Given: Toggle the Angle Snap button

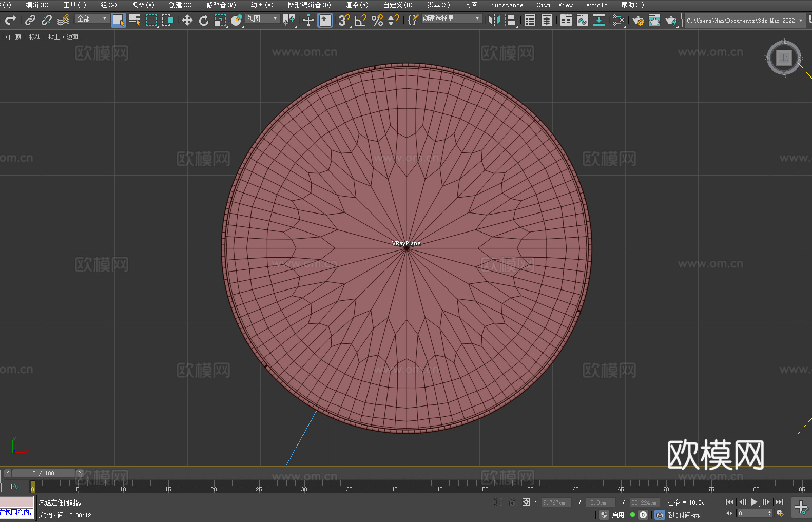Looking at the screenshot, I should point(361,20).
